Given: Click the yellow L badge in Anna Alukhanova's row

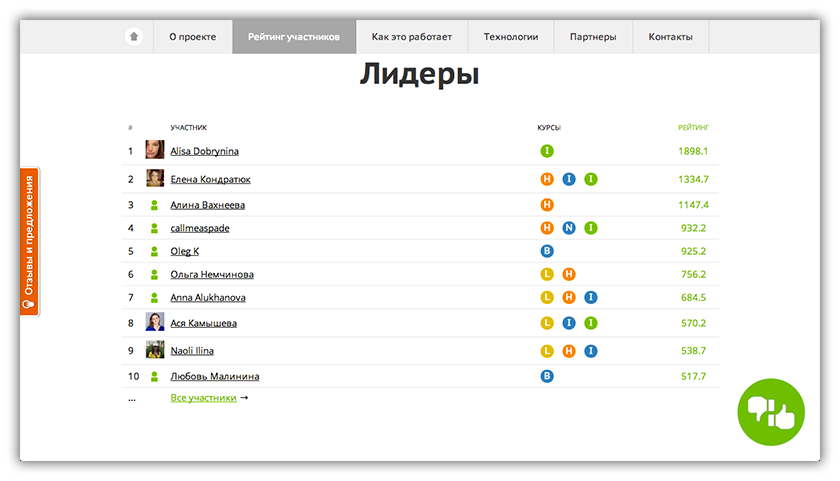Looking at the screenshot, I should [547, 297].
